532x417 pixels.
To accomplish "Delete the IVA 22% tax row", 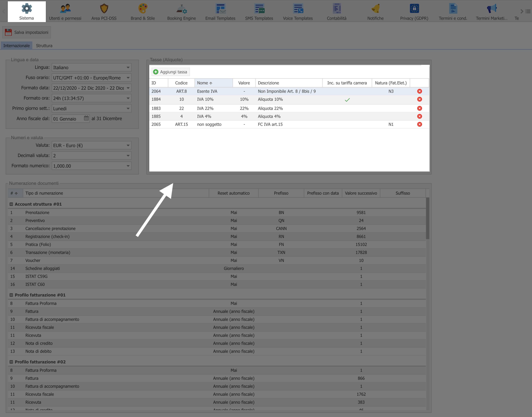I will pyautogui.click(x=420, y=108).
